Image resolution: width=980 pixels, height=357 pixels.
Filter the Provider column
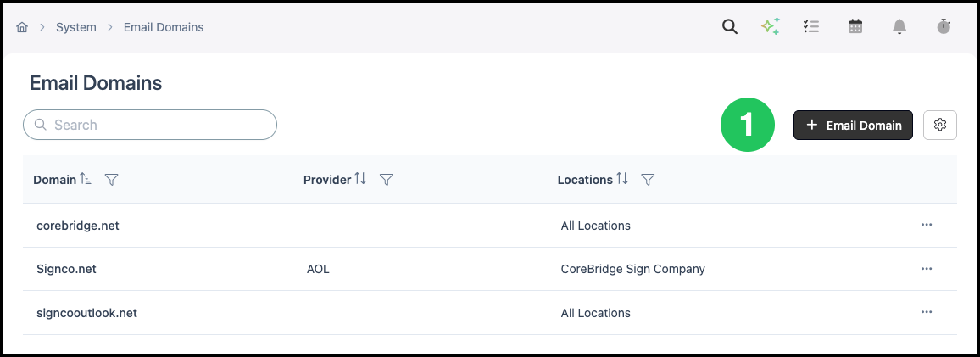[387, 180]
